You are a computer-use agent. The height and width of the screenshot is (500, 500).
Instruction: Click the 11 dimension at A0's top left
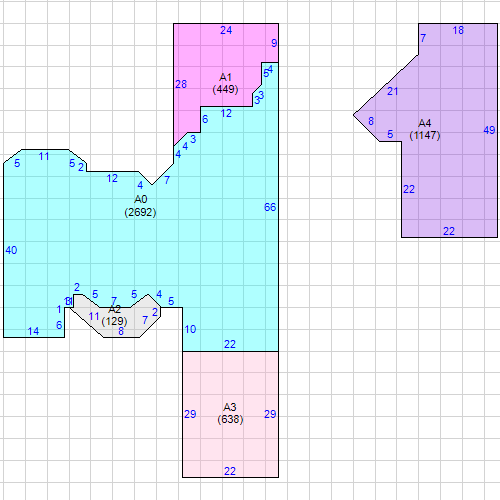tap(44, 156)
